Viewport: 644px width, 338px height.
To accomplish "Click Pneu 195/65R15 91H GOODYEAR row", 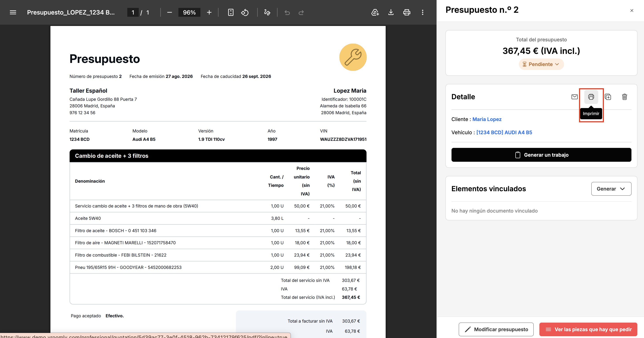I will pos(218,267).
